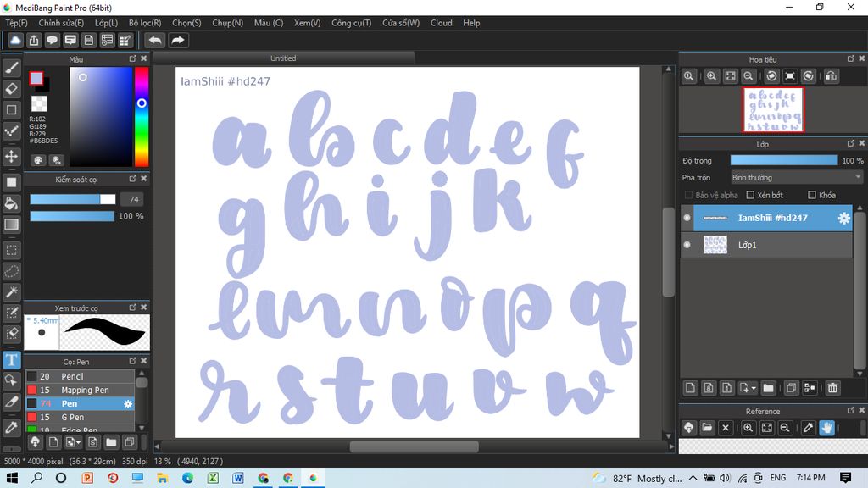
Task: Click the canvas horizontal scrollbar
Action: 414,446
